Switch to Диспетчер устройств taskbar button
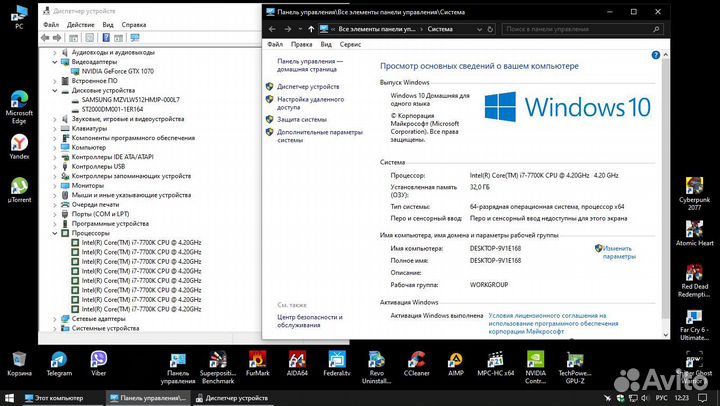Viewport: 720px width, 406px height. coord(232,398)
